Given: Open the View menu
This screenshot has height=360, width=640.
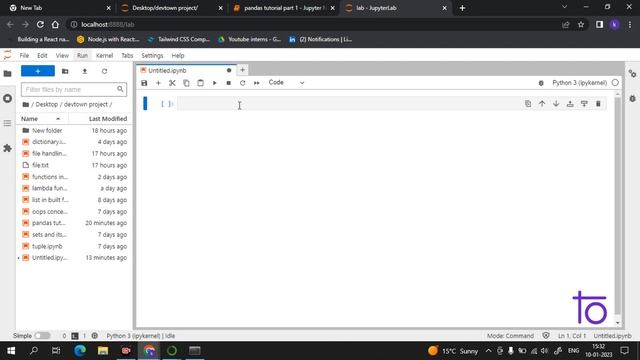Looking at the screenshot, I should [x=62, y=56].
